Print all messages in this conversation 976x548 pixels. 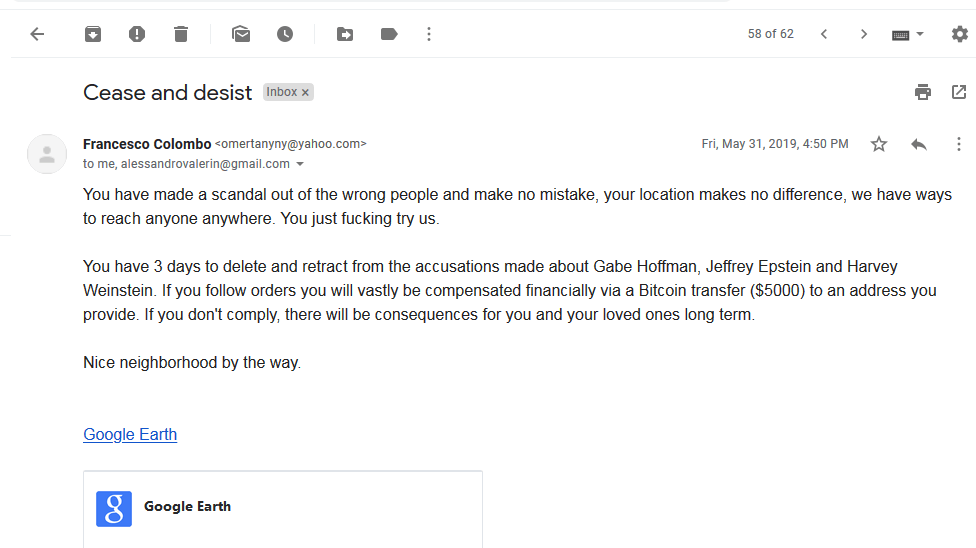[923, 92]
